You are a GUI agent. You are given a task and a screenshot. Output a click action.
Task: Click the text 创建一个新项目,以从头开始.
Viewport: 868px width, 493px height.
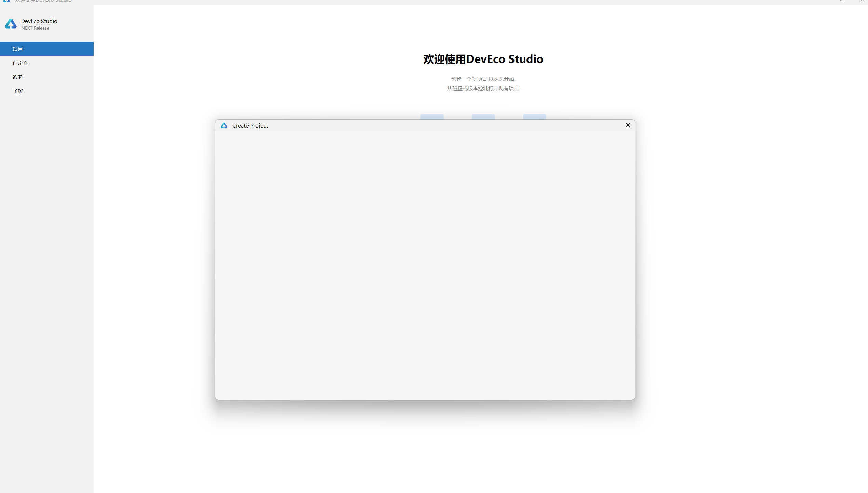[x=483, y=79]
